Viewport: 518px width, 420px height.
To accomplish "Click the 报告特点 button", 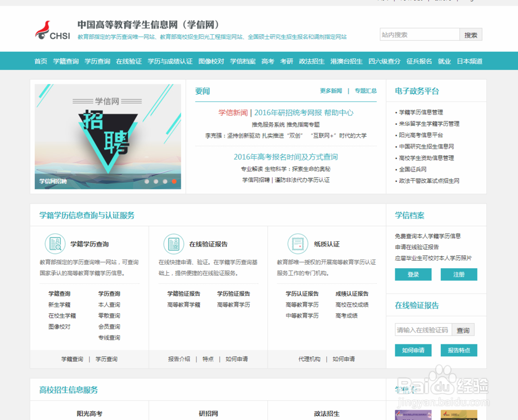I will pyautogui.click(x=459, y=350).
